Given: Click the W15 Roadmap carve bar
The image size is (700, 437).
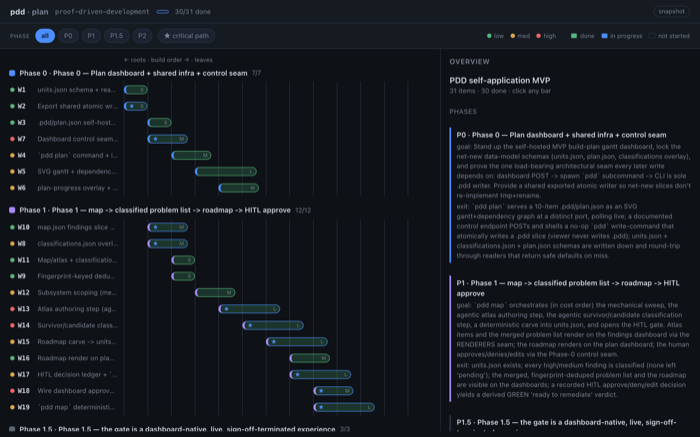Looking at the screenshot, I should point(297,341).
